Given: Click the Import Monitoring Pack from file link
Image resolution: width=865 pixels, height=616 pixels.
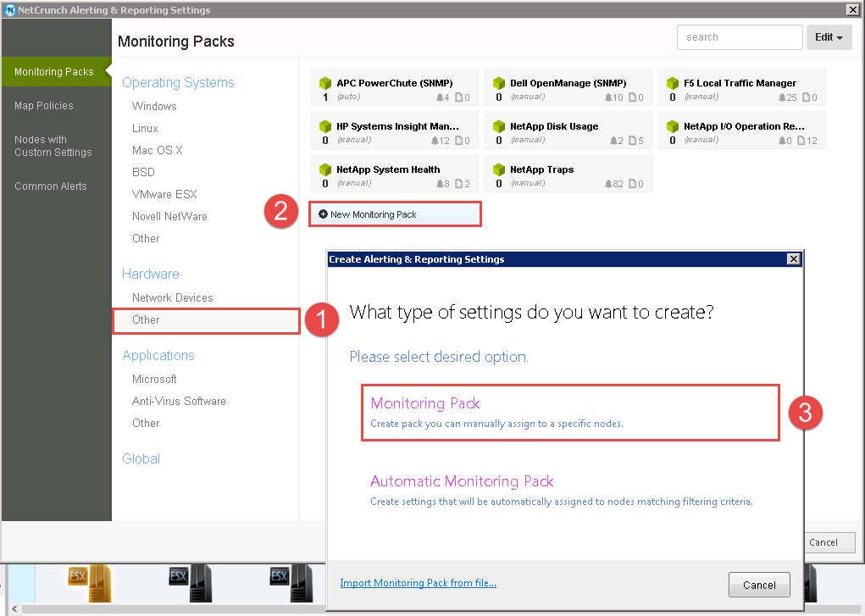Looking at the screenshot, I should tap(419, 583).
